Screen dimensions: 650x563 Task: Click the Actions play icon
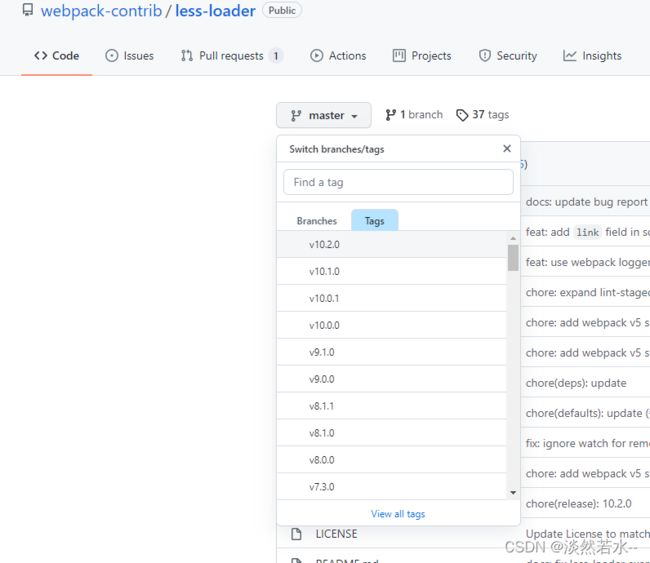click(316, 56)
